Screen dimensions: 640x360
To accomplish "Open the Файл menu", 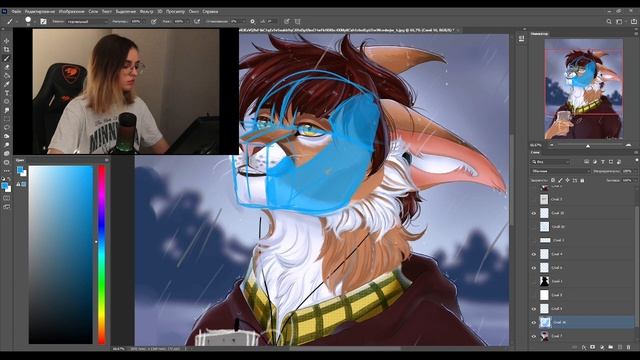I will (x=16, y=11).
